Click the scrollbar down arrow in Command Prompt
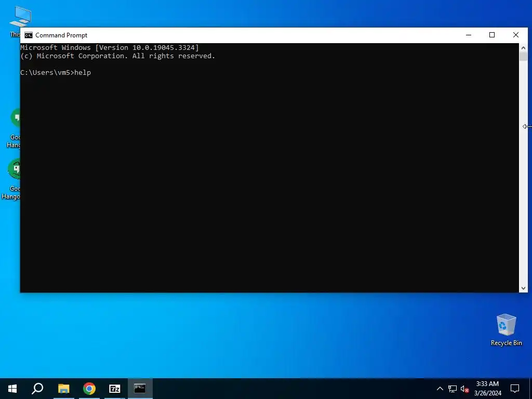Viewport: 532px width, 399px height. 523,288
